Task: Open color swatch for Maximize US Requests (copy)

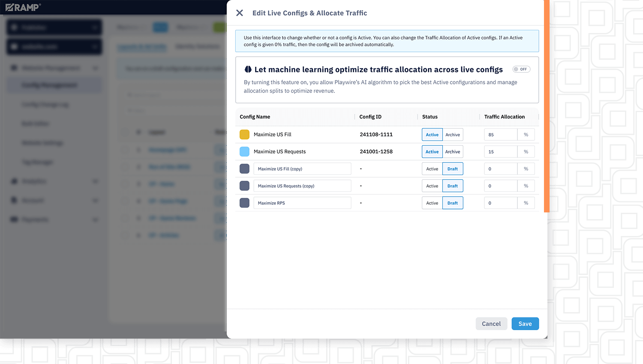Action: (244, 186)
